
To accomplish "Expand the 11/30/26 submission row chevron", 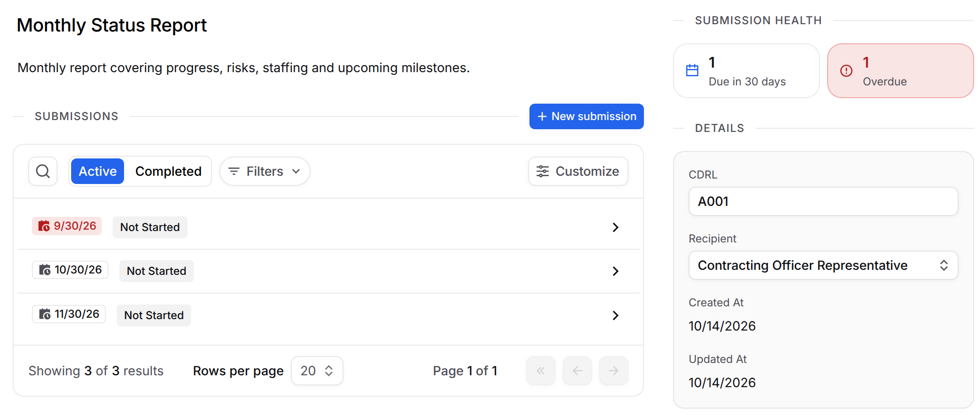I will 616,315.
